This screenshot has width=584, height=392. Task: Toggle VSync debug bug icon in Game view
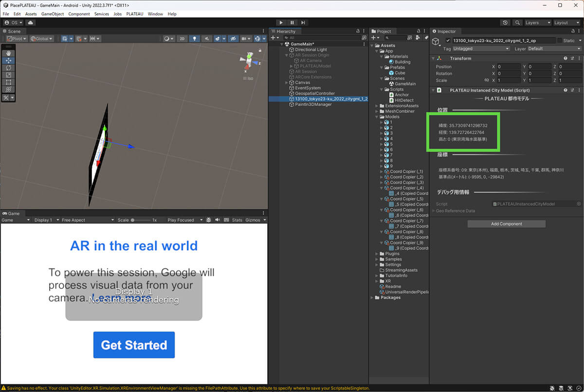coord(208,220)
